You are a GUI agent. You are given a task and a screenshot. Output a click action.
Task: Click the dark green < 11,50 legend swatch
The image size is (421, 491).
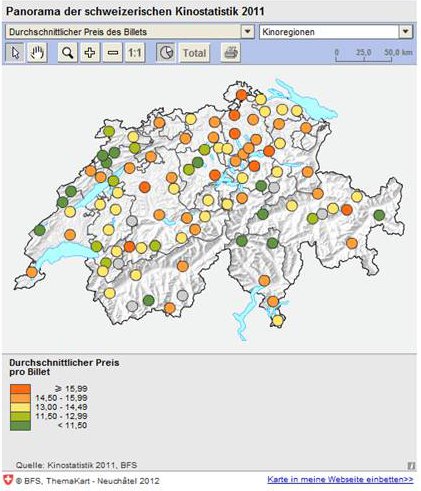20,426
